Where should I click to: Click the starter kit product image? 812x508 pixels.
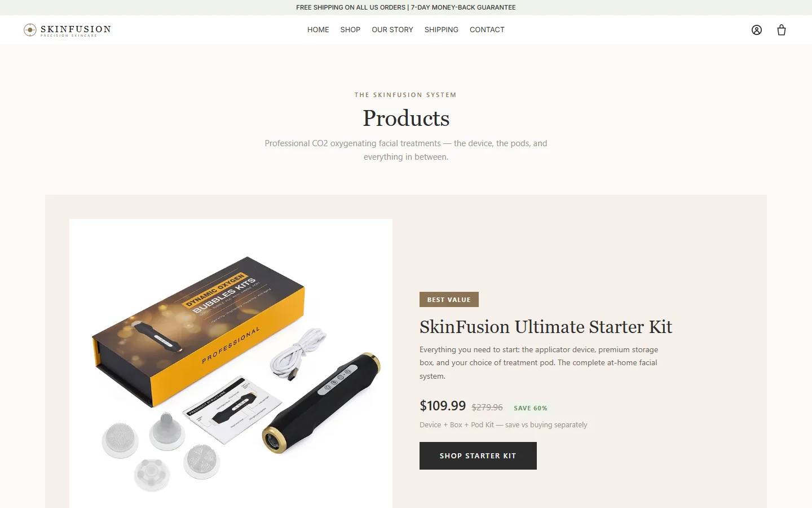click(231, 363)
